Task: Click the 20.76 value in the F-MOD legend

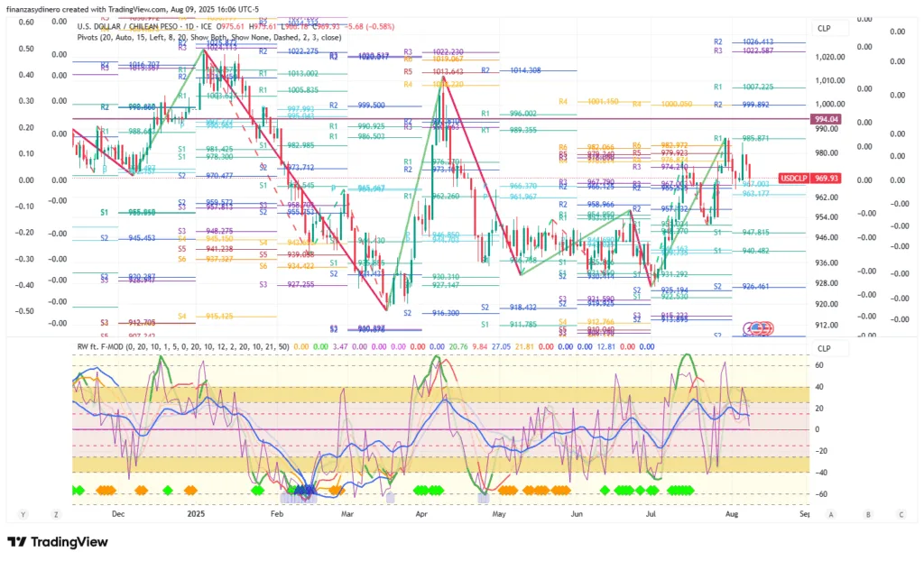Action: coord(457,347)
